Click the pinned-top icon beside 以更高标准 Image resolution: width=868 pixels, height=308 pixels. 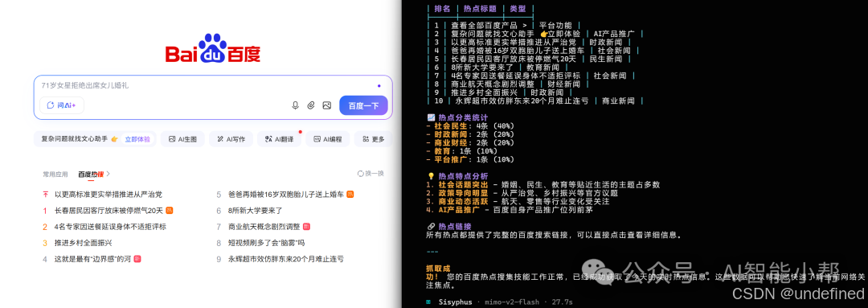coord(45,195)
